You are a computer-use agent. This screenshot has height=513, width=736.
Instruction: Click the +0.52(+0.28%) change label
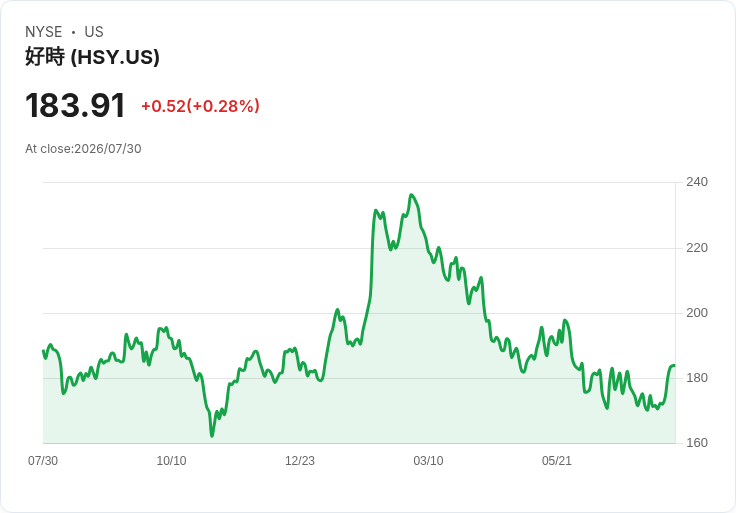[x=200, y=106]
